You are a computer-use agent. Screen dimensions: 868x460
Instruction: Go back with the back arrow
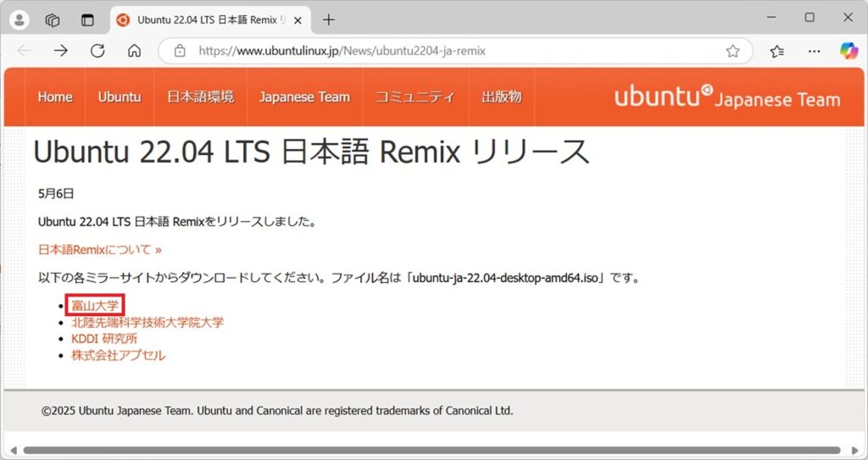pos(24,51)
